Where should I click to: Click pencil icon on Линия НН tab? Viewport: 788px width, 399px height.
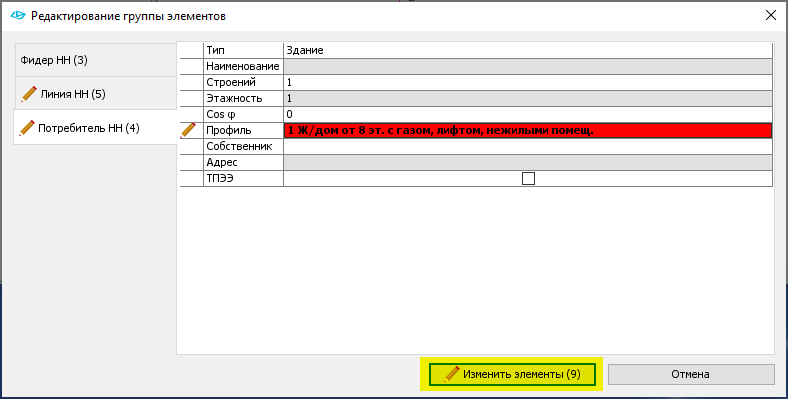click(29, 94)
